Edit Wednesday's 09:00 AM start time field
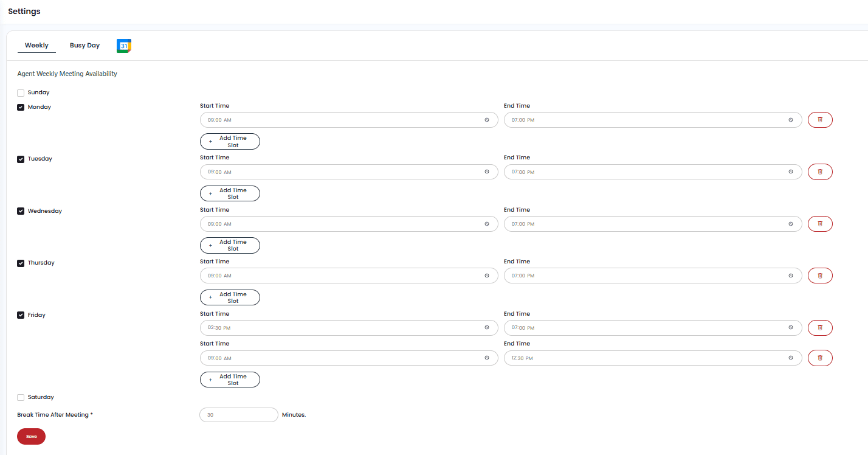The width and height of the screenshot is (868, 455). pos(349,224)
